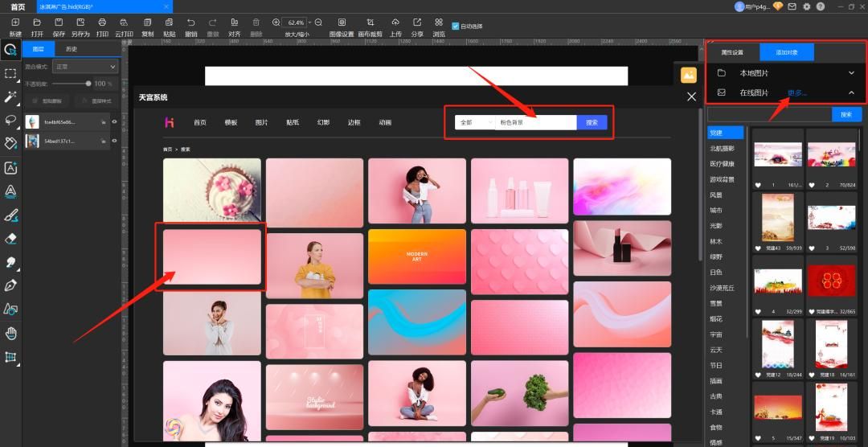Click the opacity 100 value field

100,84
